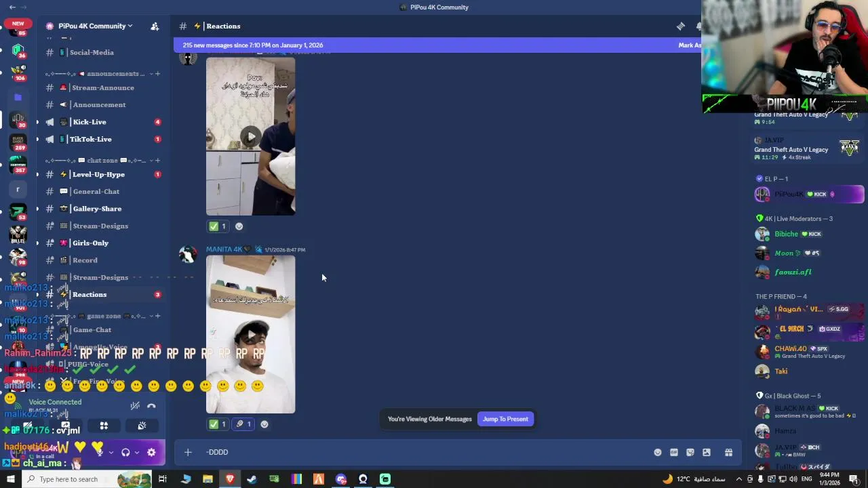Open Kick-Live channel
The width and height of the screenshot is (868, 488).
point(102,122)
